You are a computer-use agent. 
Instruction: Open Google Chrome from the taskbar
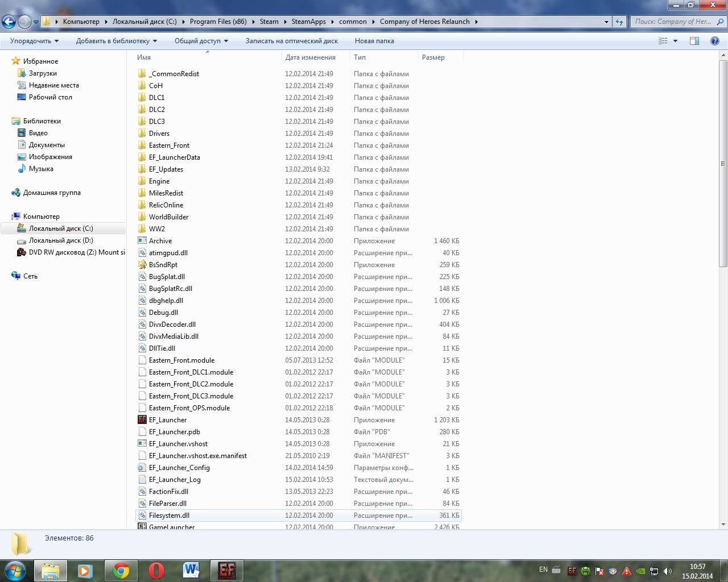(x=121, y=571)
